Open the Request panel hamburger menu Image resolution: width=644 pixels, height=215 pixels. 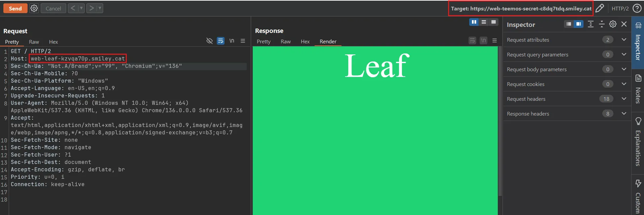coord(243,41)
